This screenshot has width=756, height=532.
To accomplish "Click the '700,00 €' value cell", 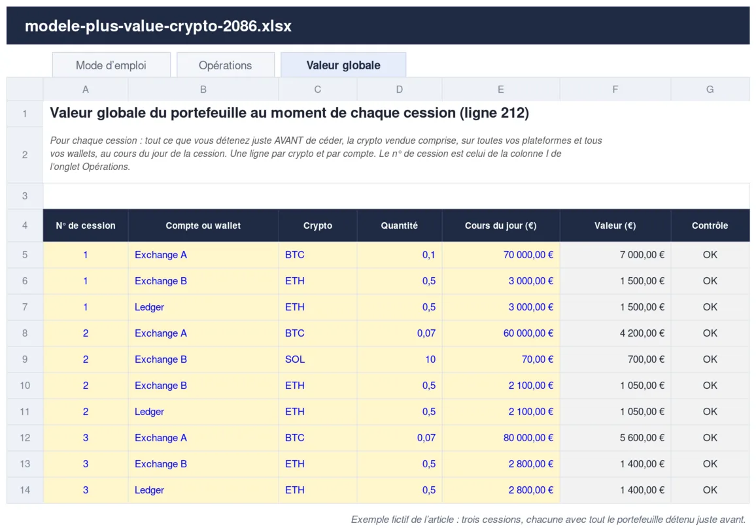I will pyautogui.click(x=615, y=359).
